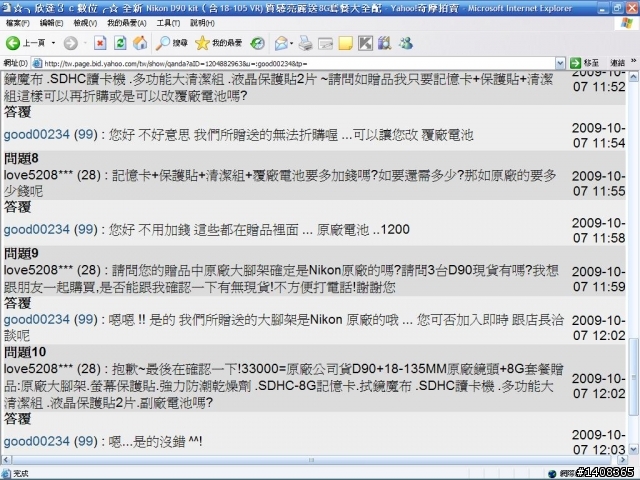This screenshot has width=640, height=480.
Task: Click the 問題10 heading
Action: coord(25,352)
